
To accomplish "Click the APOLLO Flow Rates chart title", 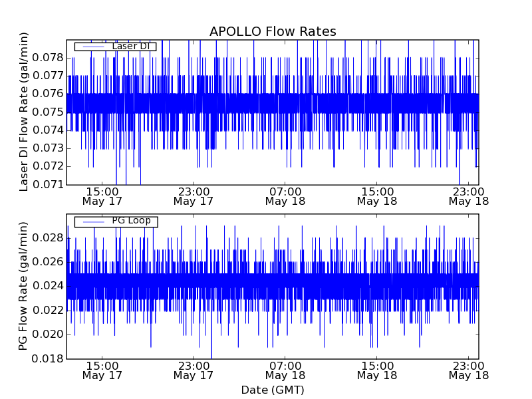I will 273,32.
